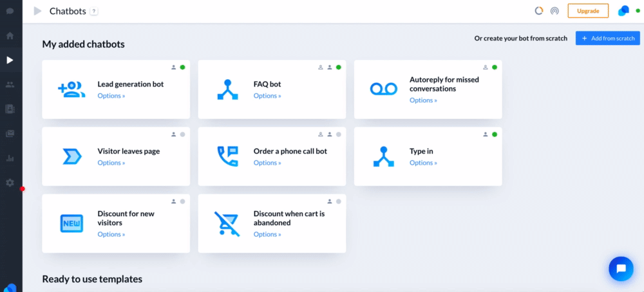Click the green status dot on Lead generation bot card

coord(182,68)
